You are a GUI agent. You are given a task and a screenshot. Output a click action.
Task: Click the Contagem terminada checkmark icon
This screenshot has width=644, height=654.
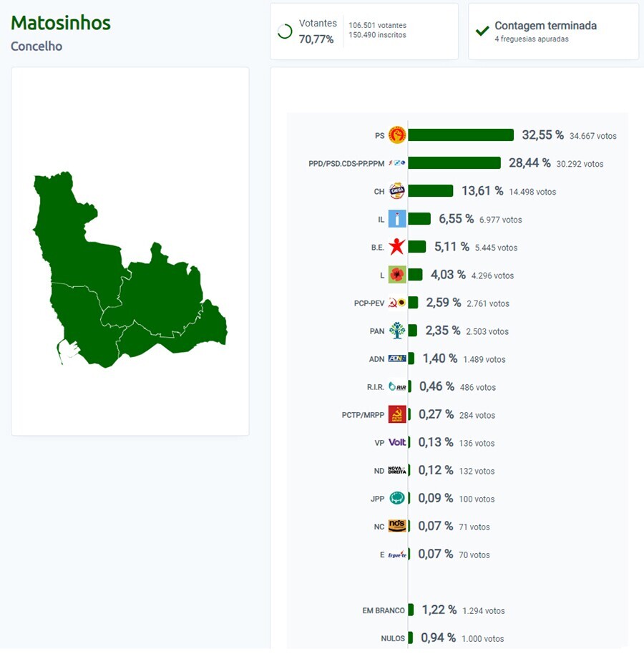(482, 29)
